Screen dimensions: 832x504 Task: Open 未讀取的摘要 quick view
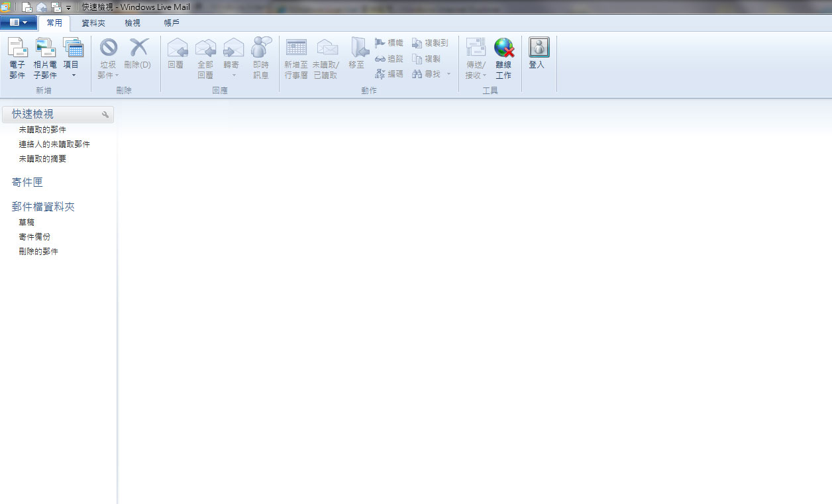coord(42,159)
